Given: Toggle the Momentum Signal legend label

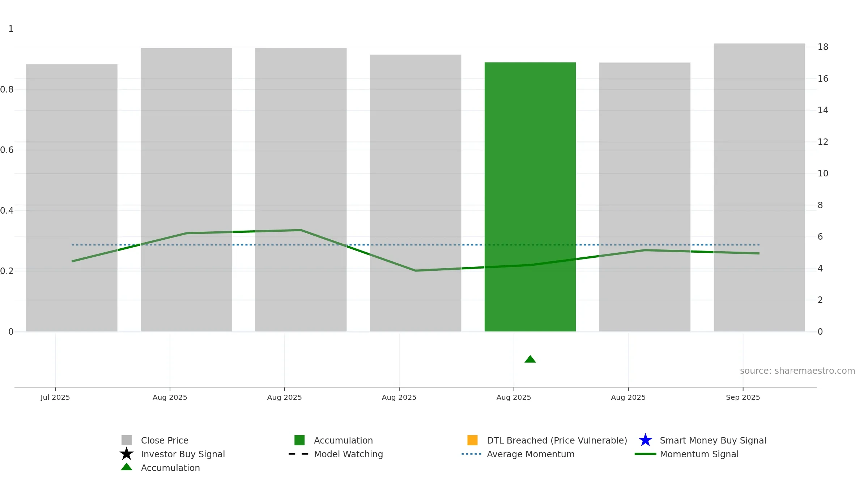Looking at the screenshot, I should [x=699, y=454].
